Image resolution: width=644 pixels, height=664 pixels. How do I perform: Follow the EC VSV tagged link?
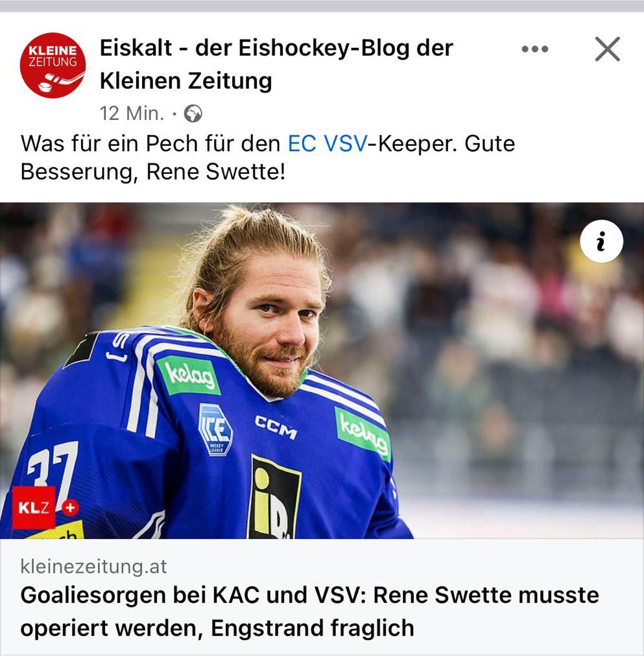tap(328, 143)
